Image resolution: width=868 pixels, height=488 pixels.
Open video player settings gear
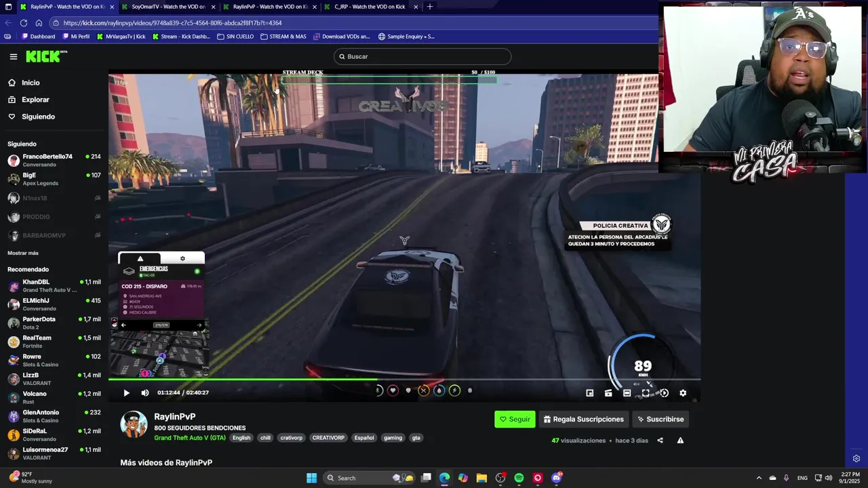683,392
